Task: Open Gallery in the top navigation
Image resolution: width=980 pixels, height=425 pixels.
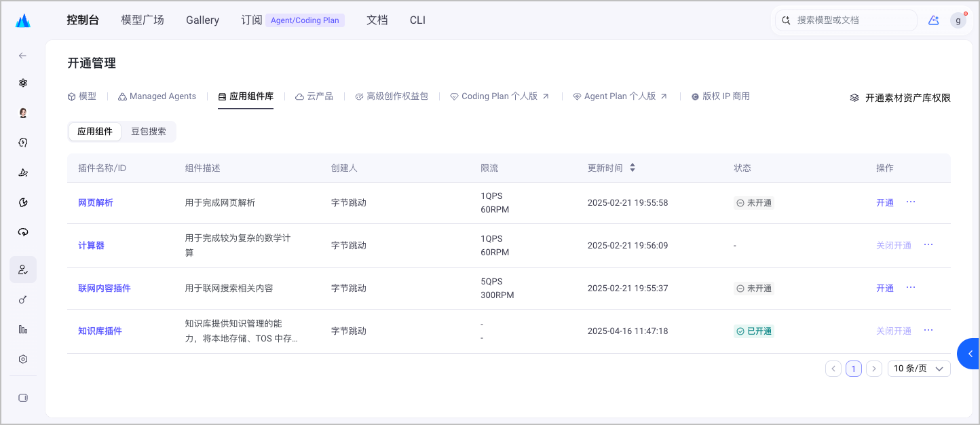Action: coord(203,20)
